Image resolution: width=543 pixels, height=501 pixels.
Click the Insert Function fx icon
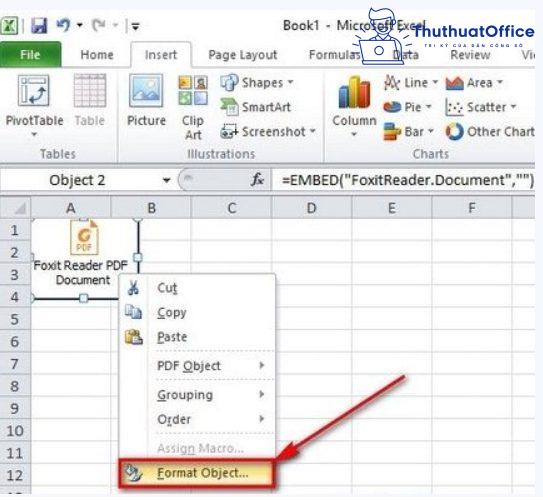pyautogui.click(x=257, y=180)
